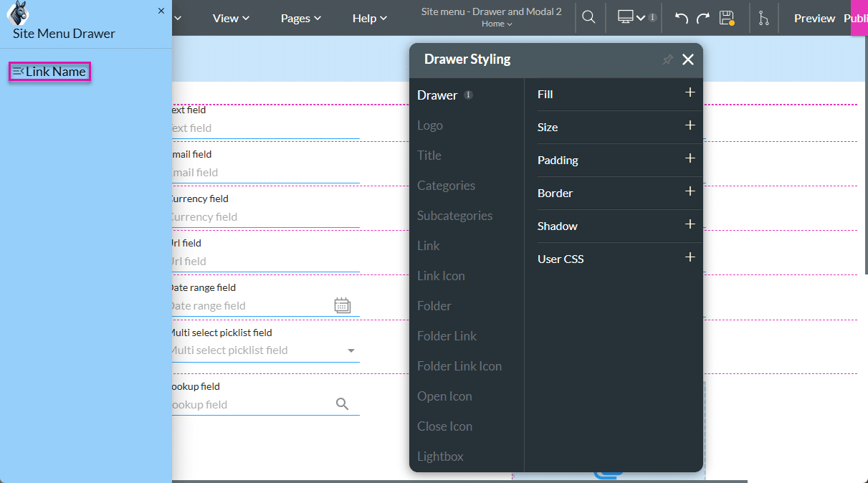Select the Categories styling tab
868x483 pixels.
(x=446, y=186)
